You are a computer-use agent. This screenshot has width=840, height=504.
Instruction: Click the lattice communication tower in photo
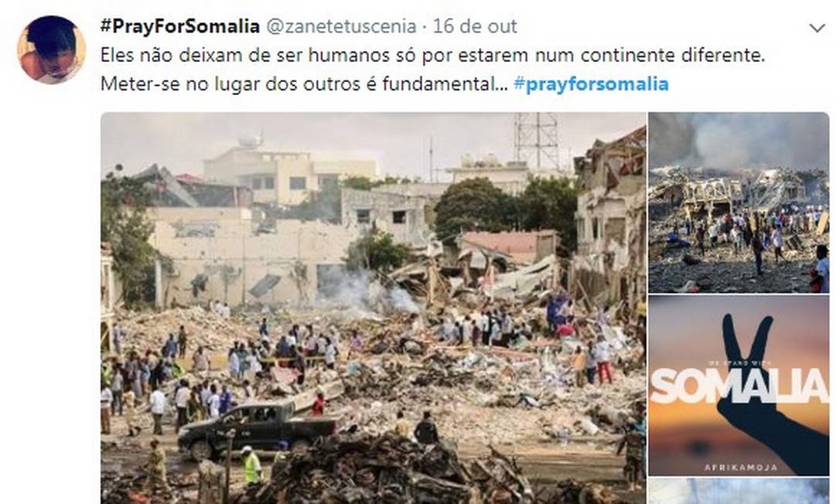coord(536,141)
